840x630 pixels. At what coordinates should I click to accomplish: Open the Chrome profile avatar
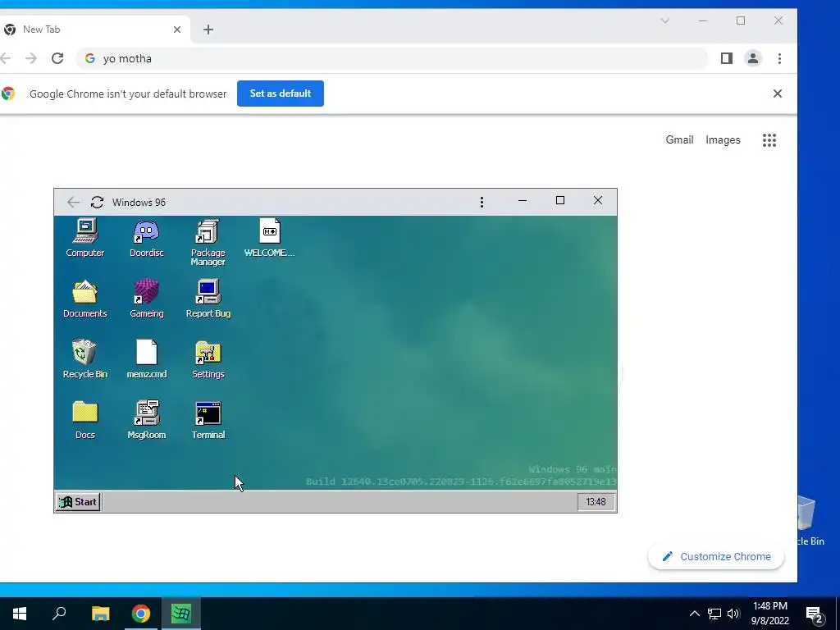coord(753,58)
